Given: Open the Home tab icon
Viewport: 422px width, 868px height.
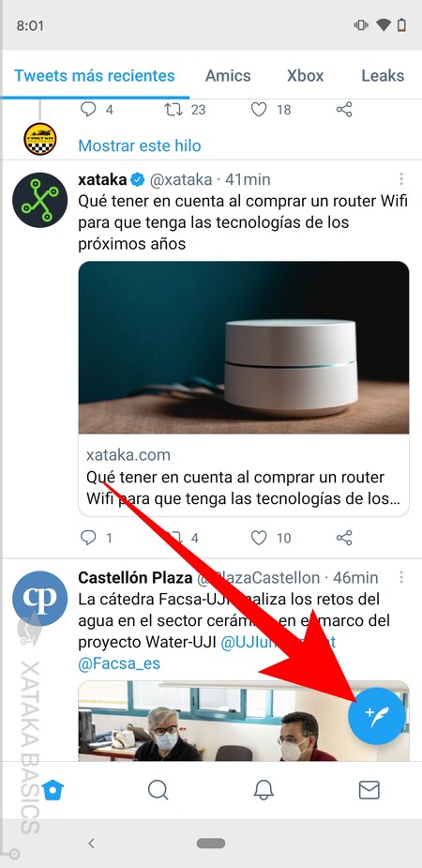Looking at the screenshot, I should tap(53, 790).
